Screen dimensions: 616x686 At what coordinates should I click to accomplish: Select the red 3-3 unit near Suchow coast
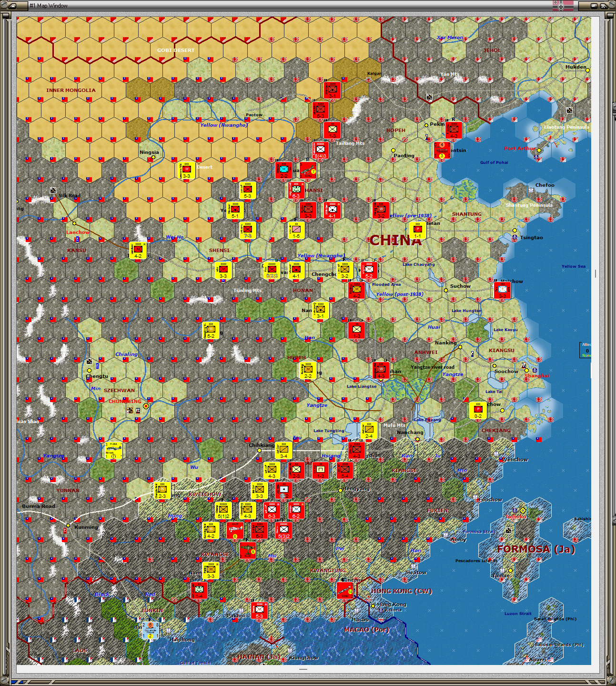tap(502, 290)
